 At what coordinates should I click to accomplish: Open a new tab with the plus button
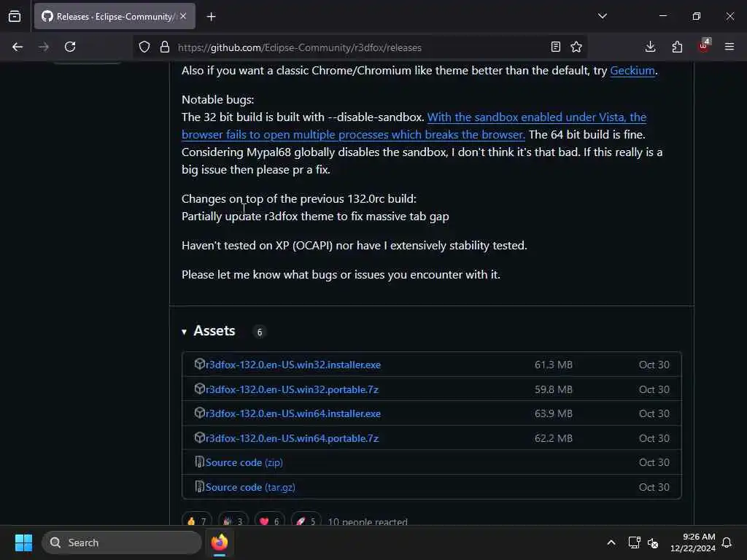click(211, 17)
